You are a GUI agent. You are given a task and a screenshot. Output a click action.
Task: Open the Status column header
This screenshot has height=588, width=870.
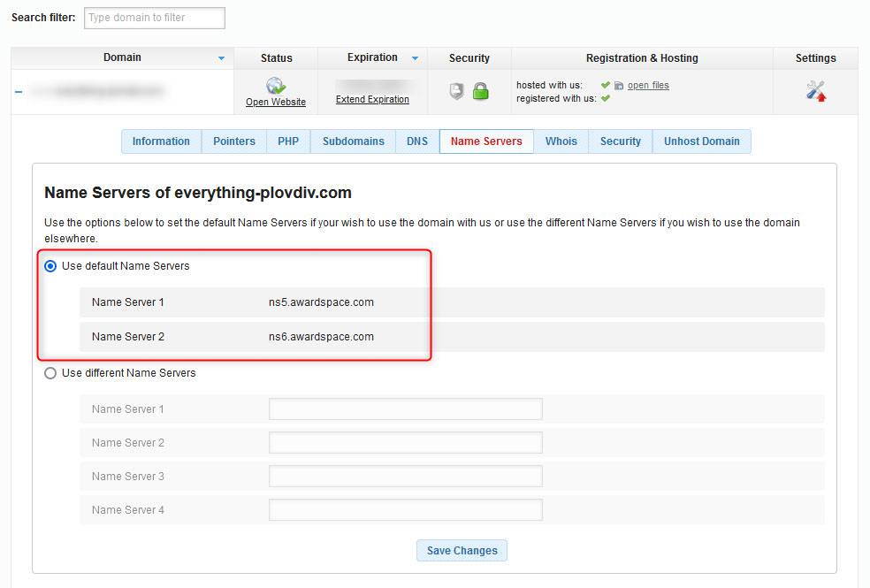point(275,57)
